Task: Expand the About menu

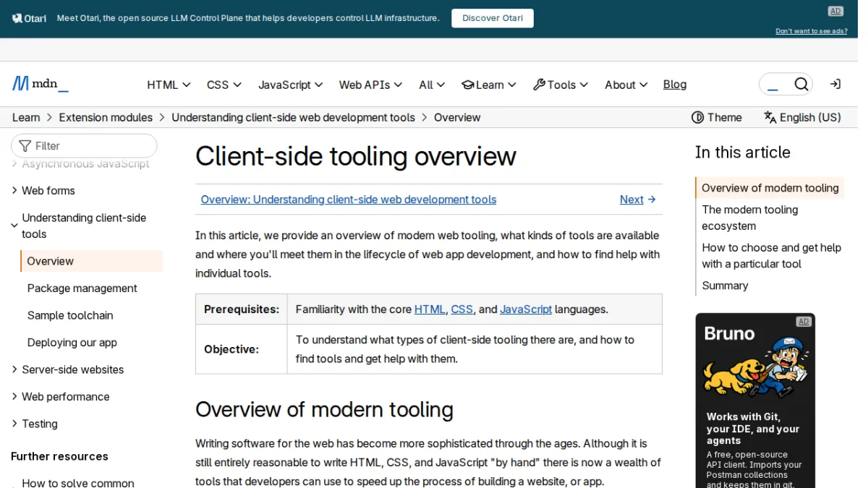Action: tap(626, 85)
